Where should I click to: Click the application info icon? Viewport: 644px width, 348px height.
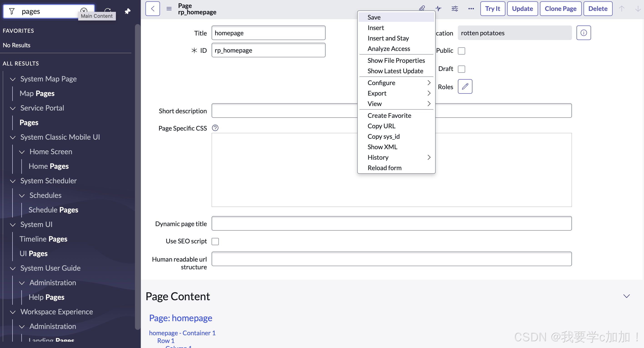(x=584, y=33)
